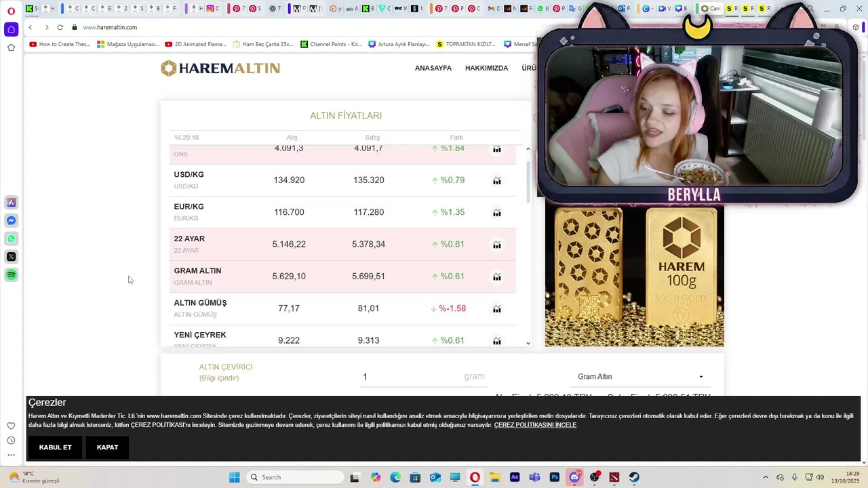Screen dimensions: 868x488
Task: Click the 22 AYAR satış value 5.378,34
Action: (x=368, y=244)
